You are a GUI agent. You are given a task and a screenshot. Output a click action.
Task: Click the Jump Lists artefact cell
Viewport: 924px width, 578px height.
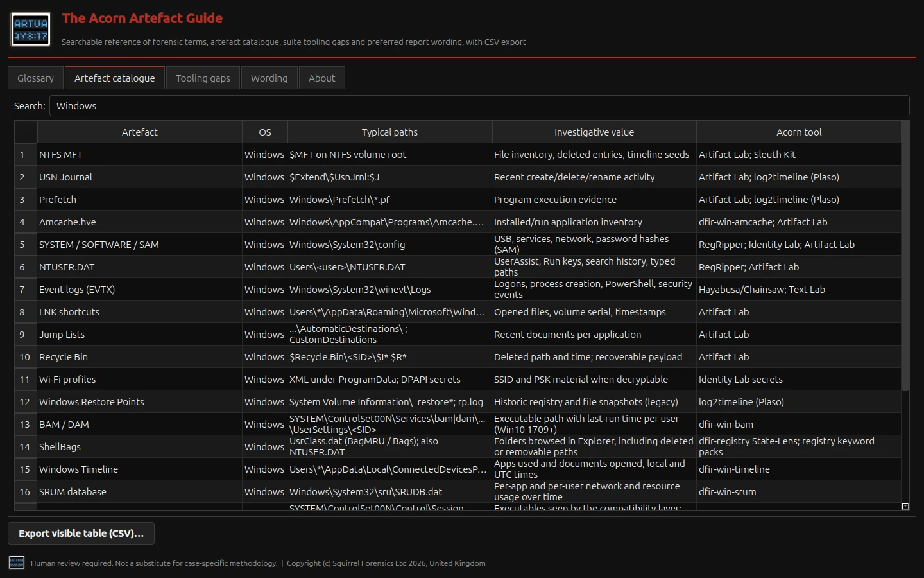click(x=140, y=335)
